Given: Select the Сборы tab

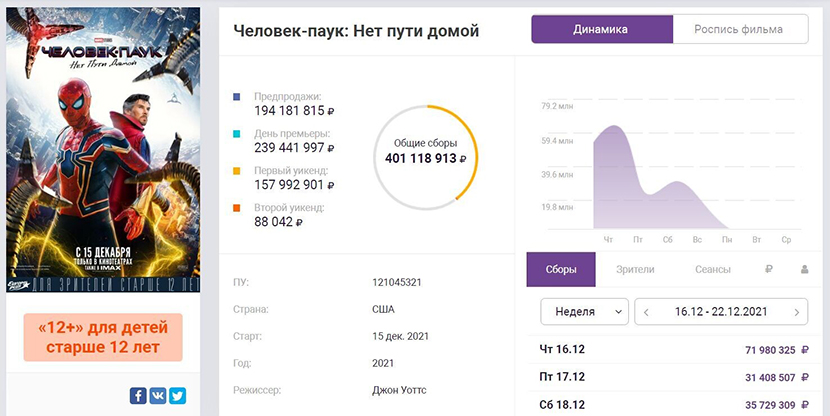Looking at the screenshot, I should tap(561, 269).
